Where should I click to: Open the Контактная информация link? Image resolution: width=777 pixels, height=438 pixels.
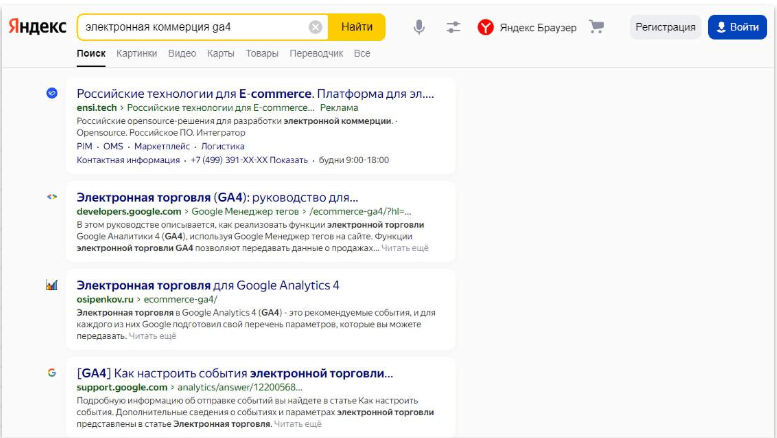[128, 160]
